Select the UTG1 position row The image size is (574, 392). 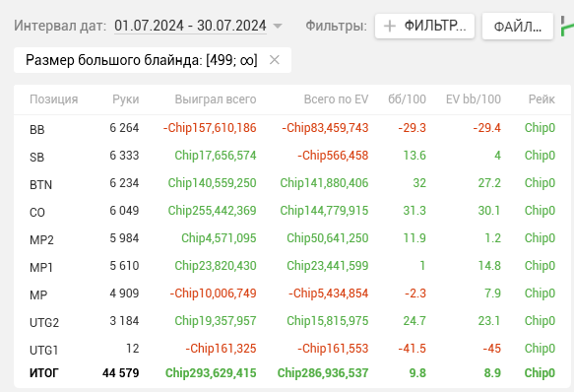click(292, 349)
